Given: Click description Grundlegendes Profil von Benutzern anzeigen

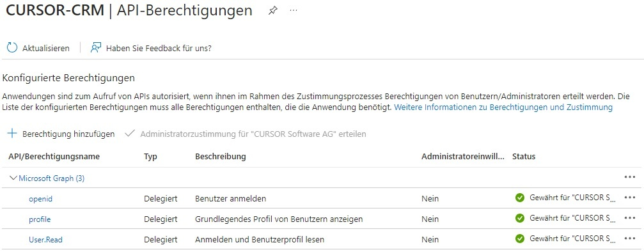Looking at the screenshot, I should [x=279, y=219].
